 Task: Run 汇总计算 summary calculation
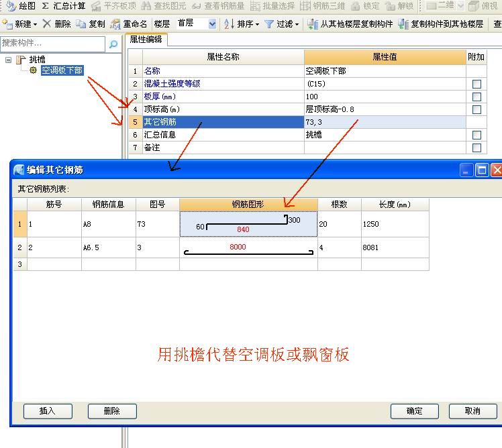pyautogui.click(x=64, y=5)
